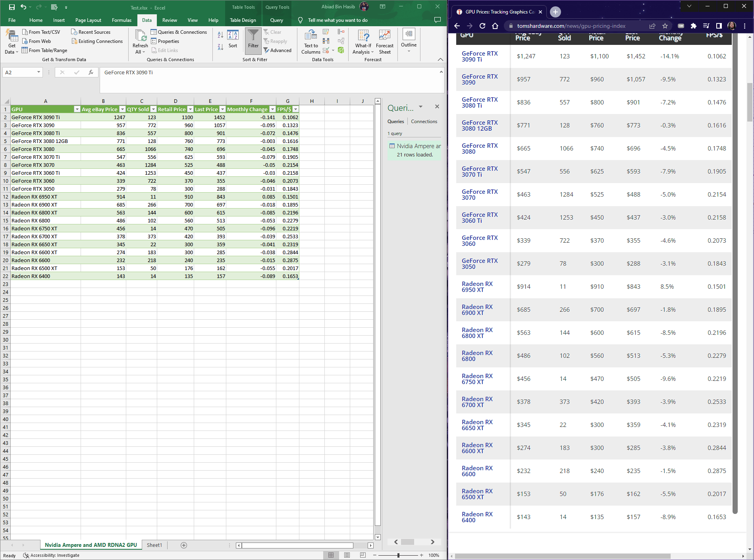Switch to Page Break Preview view toggle
The height and width of the screenshot is (560, 754).
tap(363, 555)
